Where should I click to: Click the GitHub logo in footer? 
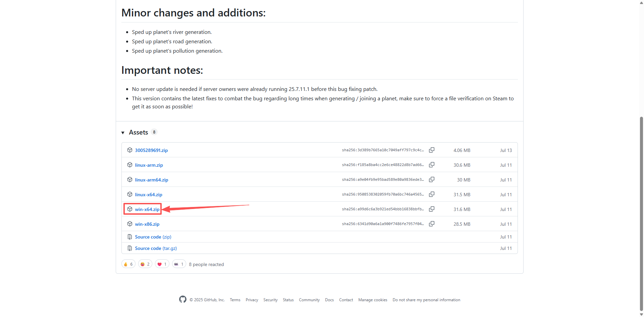183,299
